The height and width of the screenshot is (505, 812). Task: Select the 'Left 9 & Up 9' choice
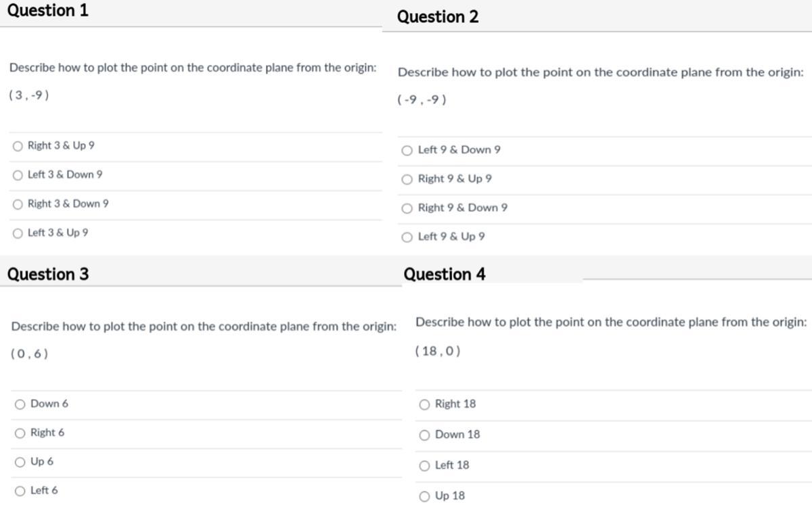(x=407, y=237)
